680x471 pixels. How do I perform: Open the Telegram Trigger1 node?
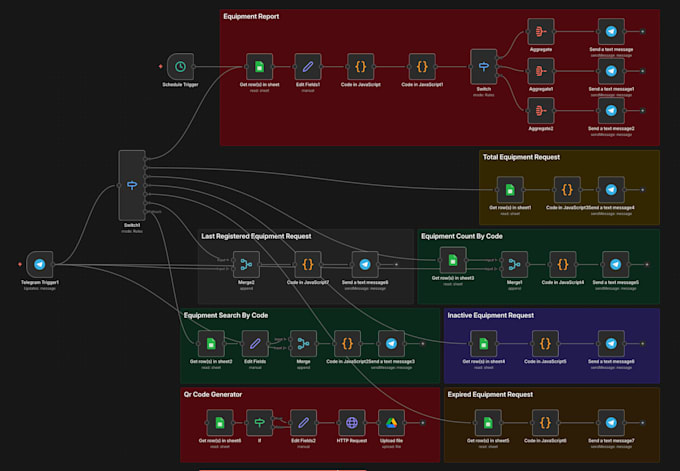[x=39, y=264]
